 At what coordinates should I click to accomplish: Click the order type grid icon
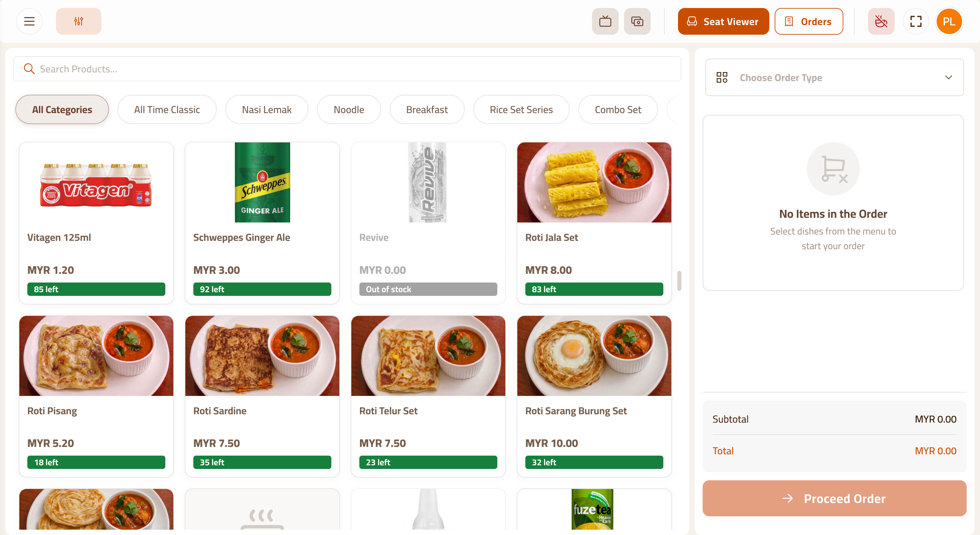722,77
